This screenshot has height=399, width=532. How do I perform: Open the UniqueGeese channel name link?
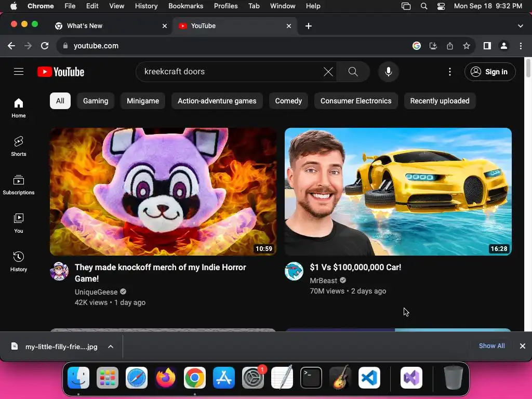tap(96, 292)
